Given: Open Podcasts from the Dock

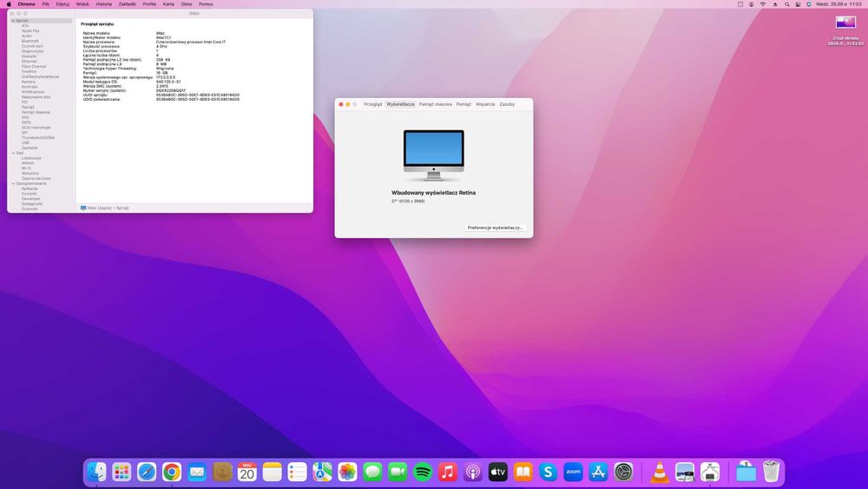Looking at the screenshot, I should tap(473, 472).
